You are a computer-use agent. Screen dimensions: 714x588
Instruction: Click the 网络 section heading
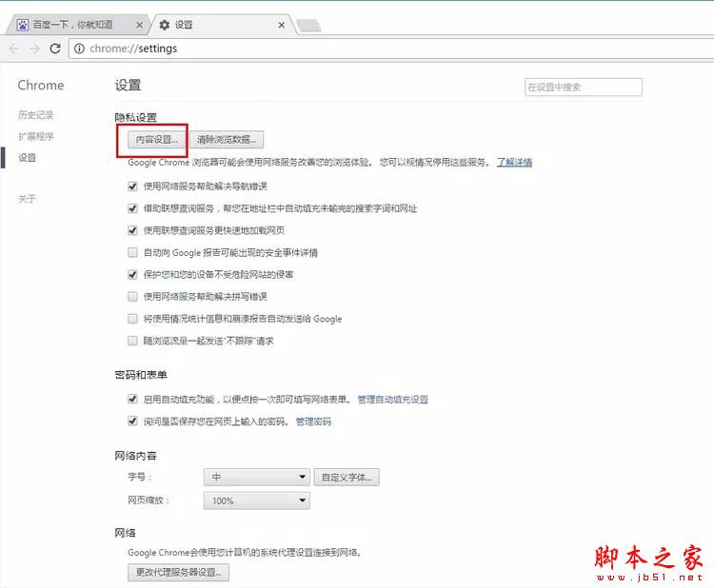coord(126,533)
